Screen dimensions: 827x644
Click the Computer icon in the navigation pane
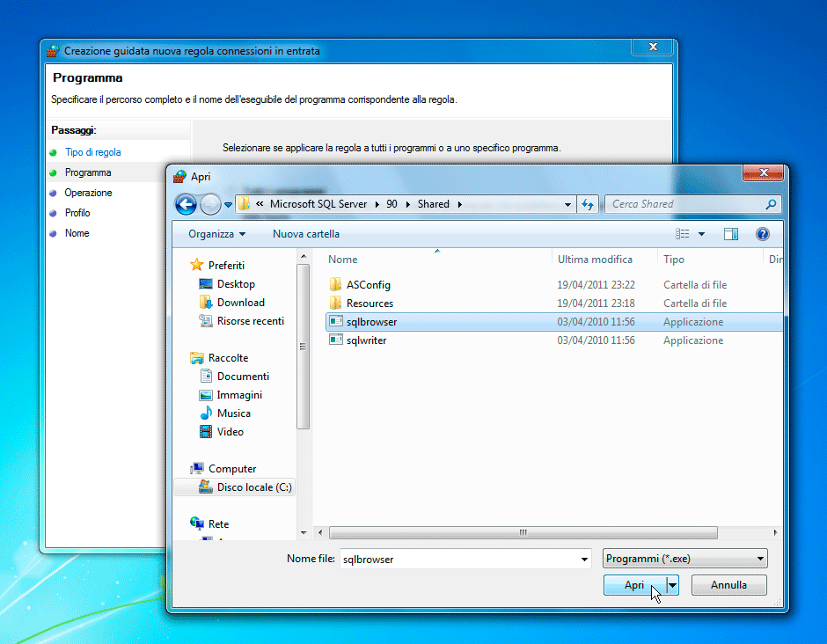(x=197, y=468)
